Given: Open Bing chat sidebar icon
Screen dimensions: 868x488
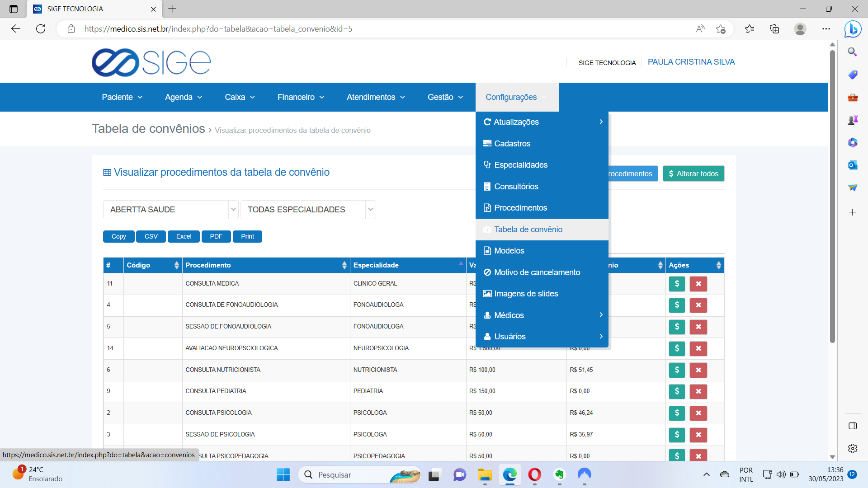Looking at the screenshot, I should click(x=853, y=29).
